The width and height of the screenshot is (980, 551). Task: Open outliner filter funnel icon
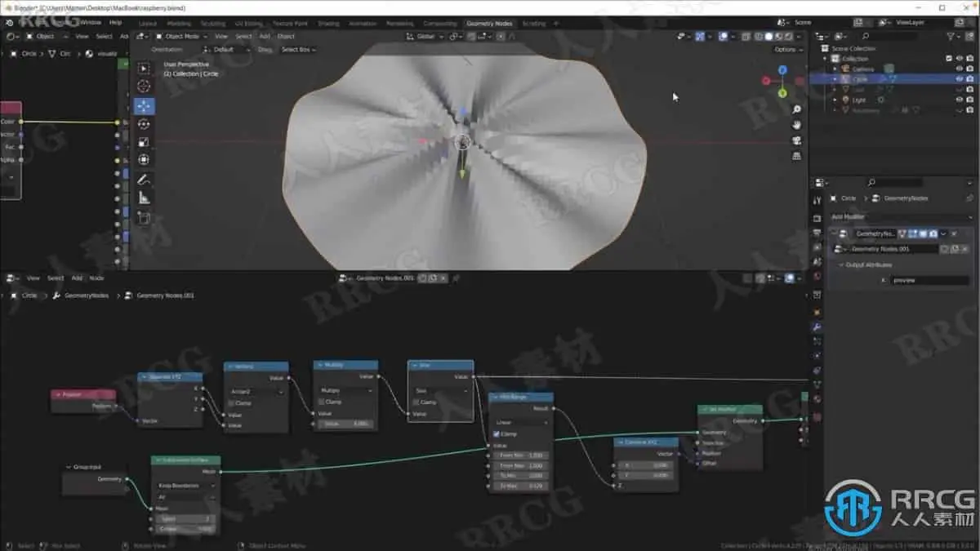point(950,37)
